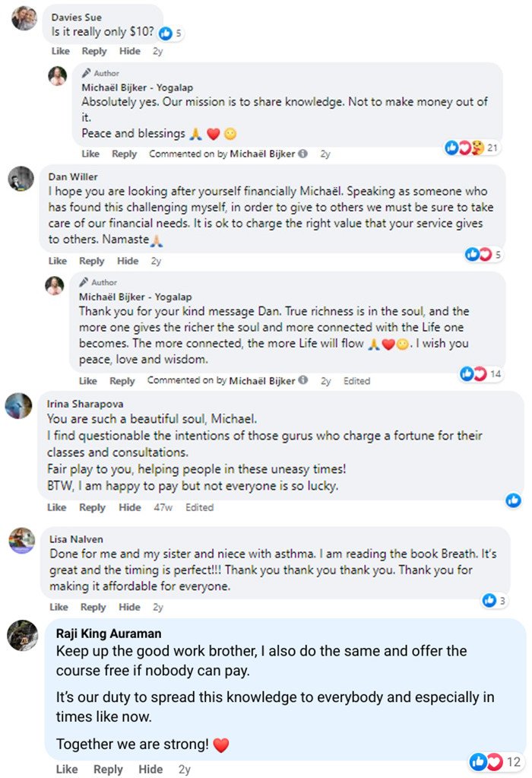Open Michaël Bijker - Yogalap author name link
The image size is (532, 778).
coord(137,87)
